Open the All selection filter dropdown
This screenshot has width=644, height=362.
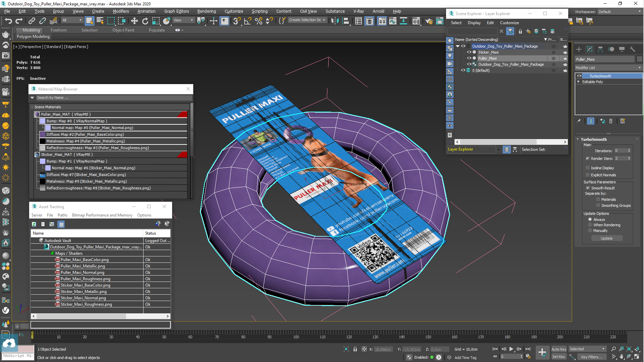point(72,20)
